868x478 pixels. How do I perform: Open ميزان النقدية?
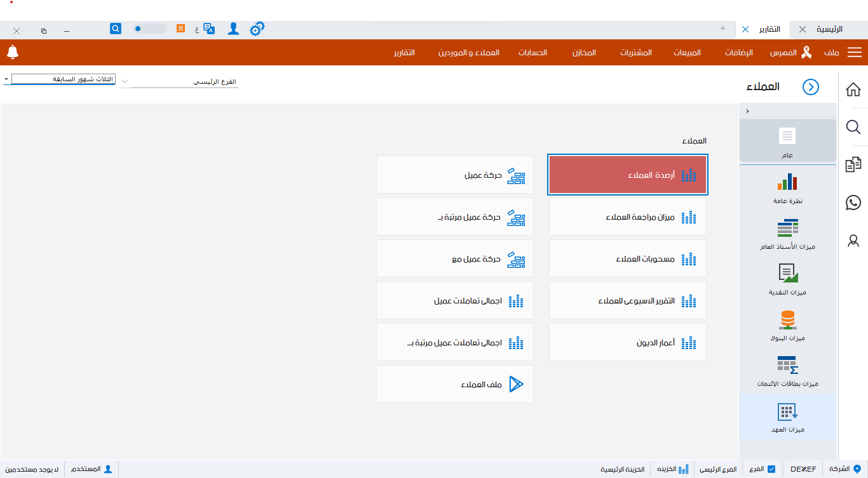click(788, 279)
